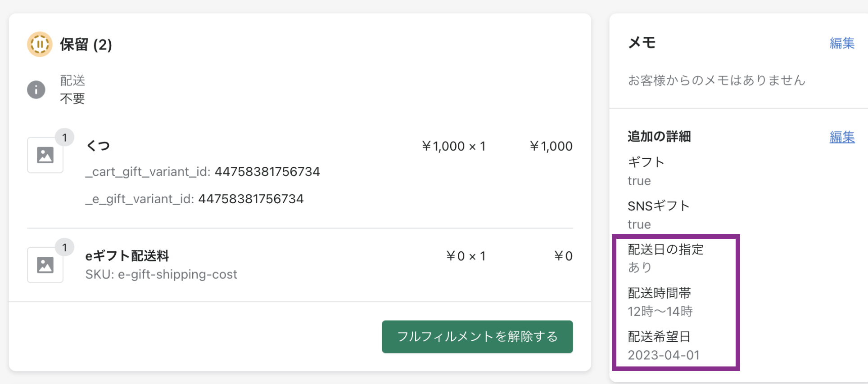Viewport: 868px width, 384px height.
Task: Click the お客様からのメモはありません text
Action: 716,80
